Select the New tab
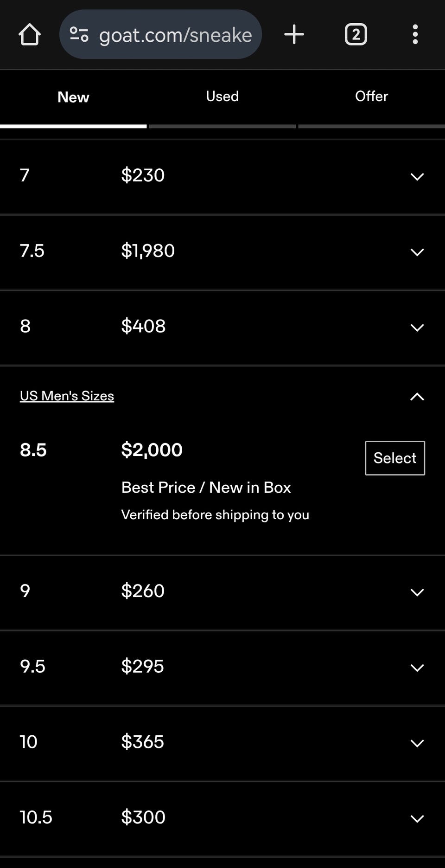 pyautogui.click(x=73, y=97)
